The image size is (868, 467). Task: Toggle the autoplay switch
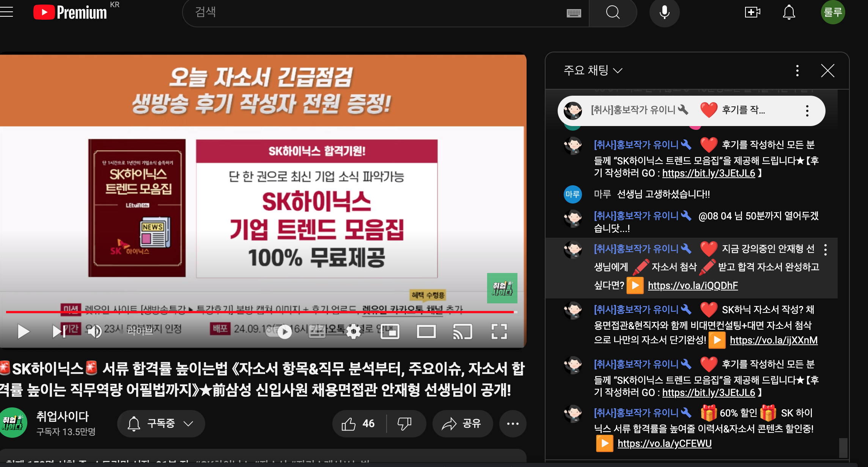(280, 331)
